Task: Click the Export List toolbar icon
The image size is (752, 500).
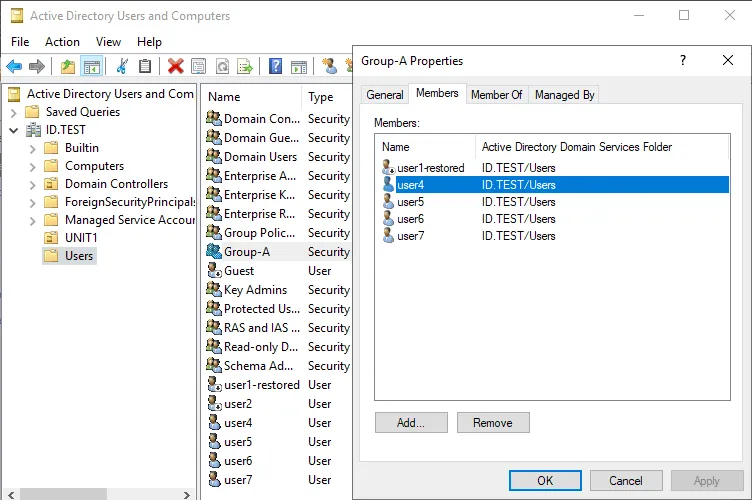Action: click(245, 66)
